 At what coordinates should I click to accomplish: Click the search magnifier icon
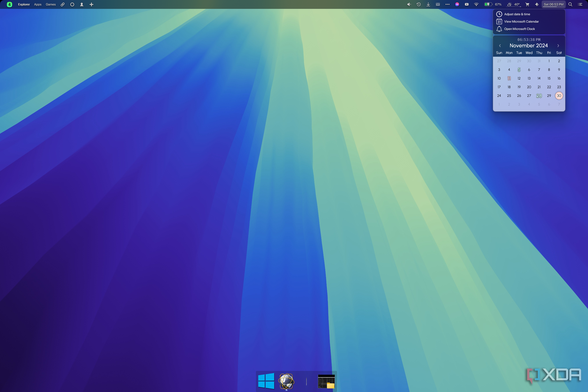[570, 4]
